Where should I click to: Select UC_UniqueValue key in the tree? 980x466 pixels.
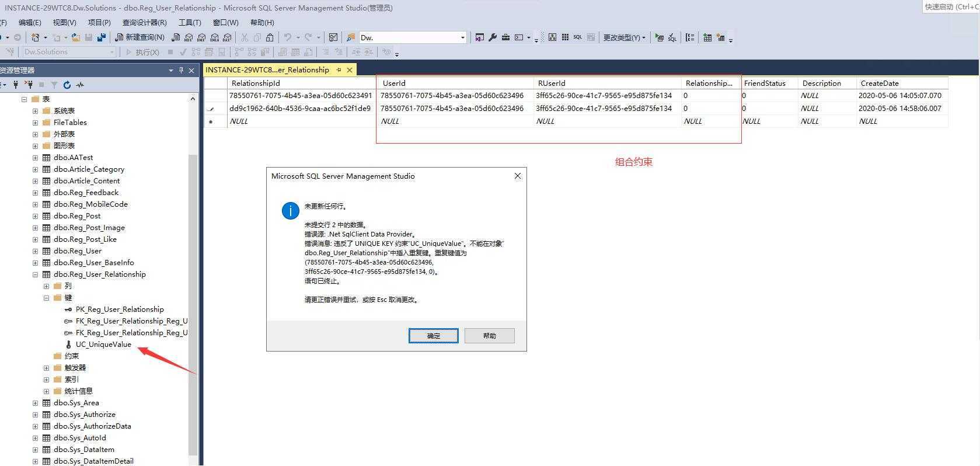(x=103, y=345)
